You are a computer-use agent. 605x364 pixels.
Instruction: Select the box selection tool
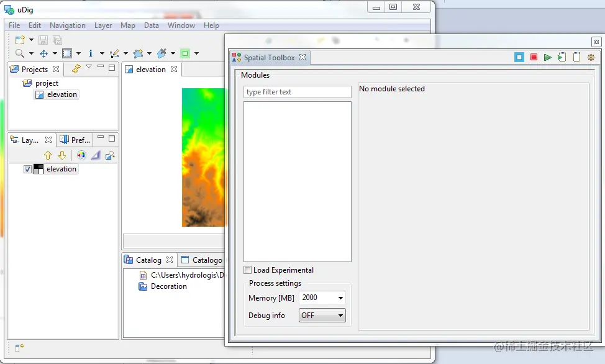click(67, 53)
